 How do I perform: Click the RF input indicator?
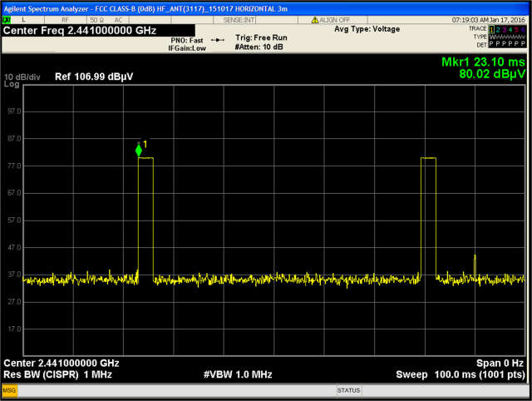tap(65, 20)
